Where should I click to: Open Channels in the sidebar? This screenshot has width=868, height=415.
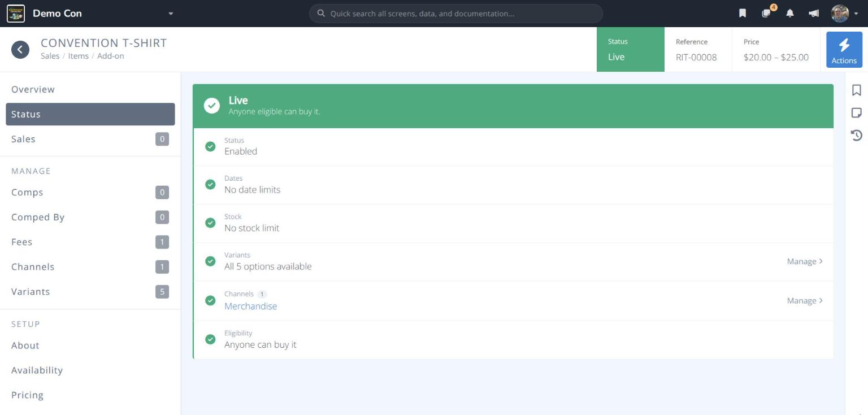pyautogui.click(x=90, y=267)
